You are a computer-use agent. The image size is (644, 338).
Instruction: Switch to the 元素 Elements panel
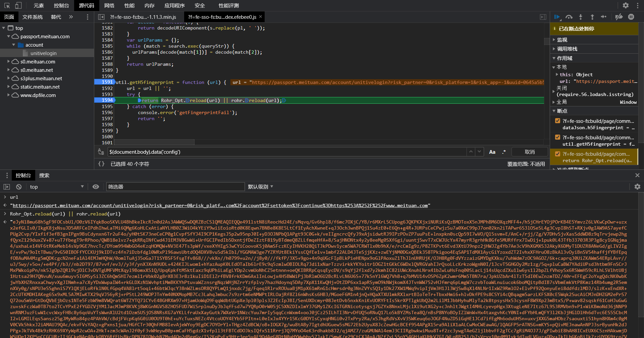(x=39, y=5)
